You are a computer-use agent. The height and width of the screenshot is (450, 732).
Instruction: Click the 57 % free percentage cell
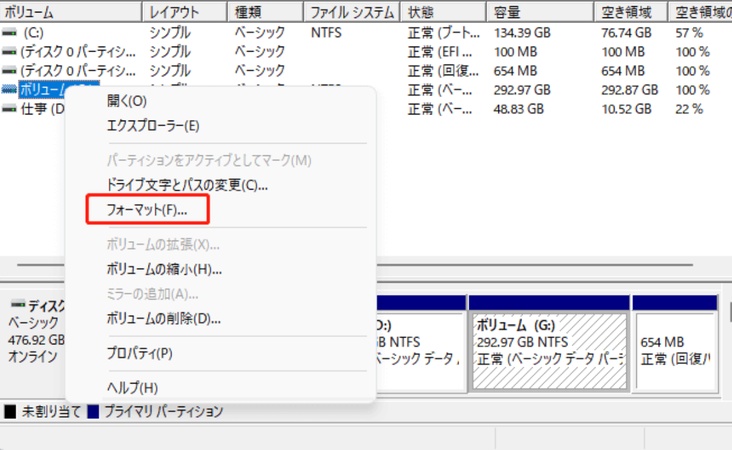pyautogui.click(x=689, y=33)
